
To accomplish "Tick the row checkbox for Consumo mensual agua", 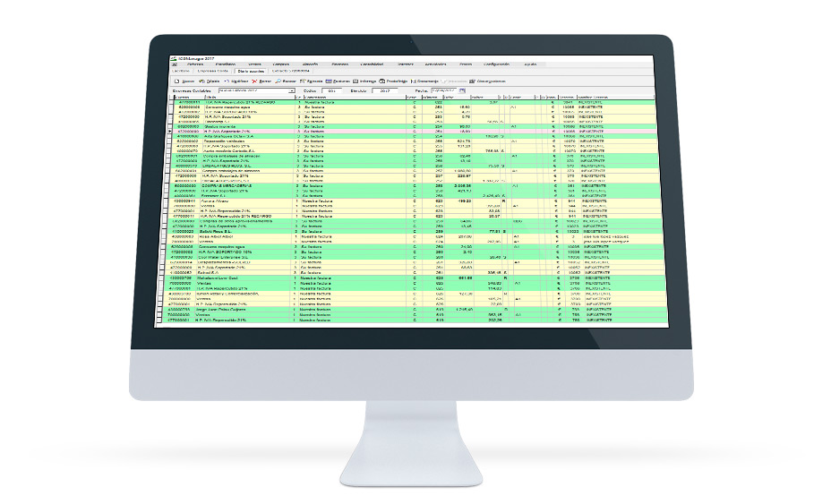I will pyautogui.click(x=172, y=107).
